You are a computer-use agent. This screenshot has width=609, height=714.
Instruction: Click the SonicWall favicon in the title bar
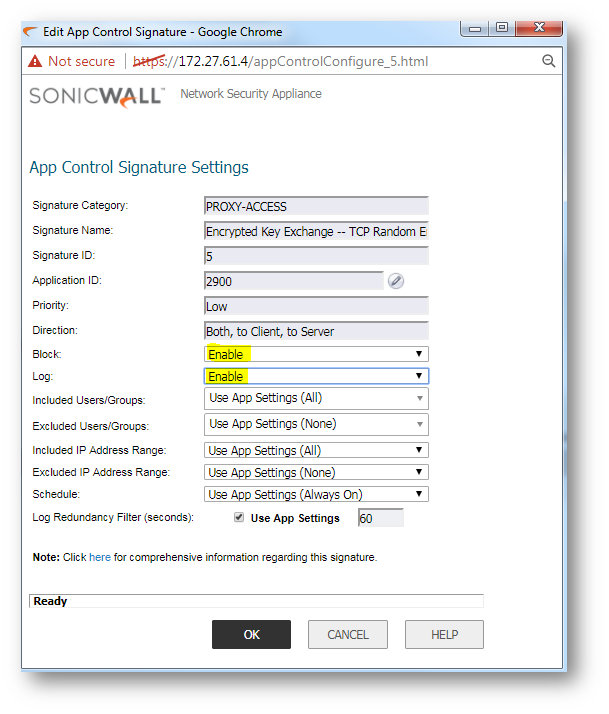pos(30,32)
